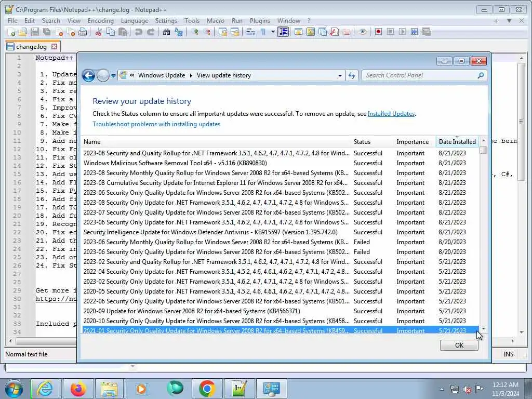
Task: Toggle the Document Map icon
Action: coord(311,32)
